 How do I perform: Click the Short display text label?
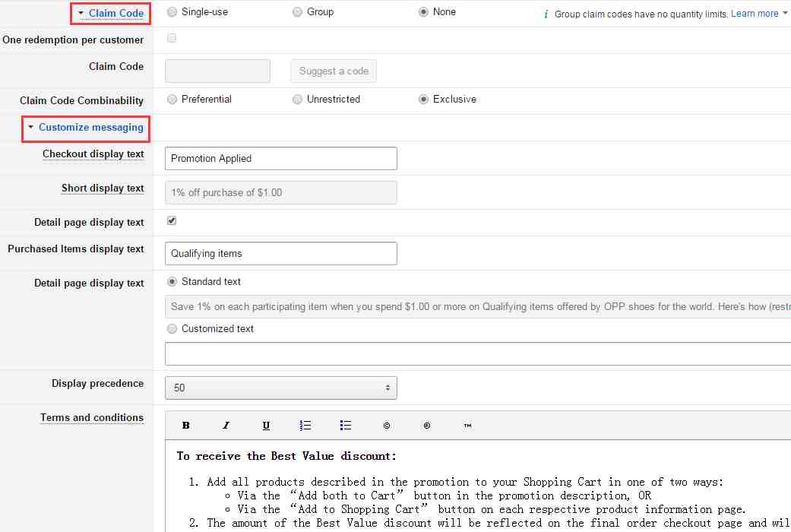pyautogui.click(x=103, y=188)
